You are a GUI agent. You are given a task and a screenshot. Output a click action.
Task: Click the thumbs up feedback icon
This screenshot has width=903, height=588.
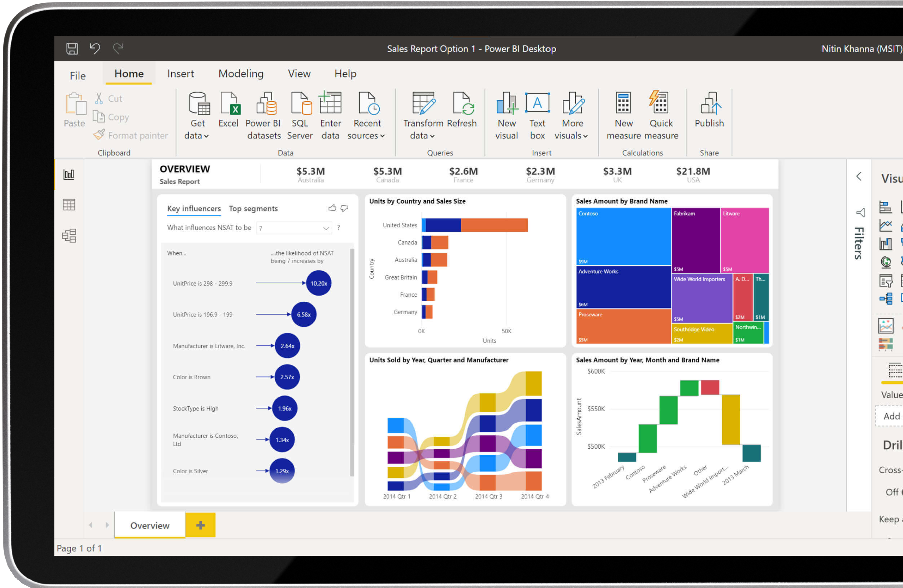332,208
